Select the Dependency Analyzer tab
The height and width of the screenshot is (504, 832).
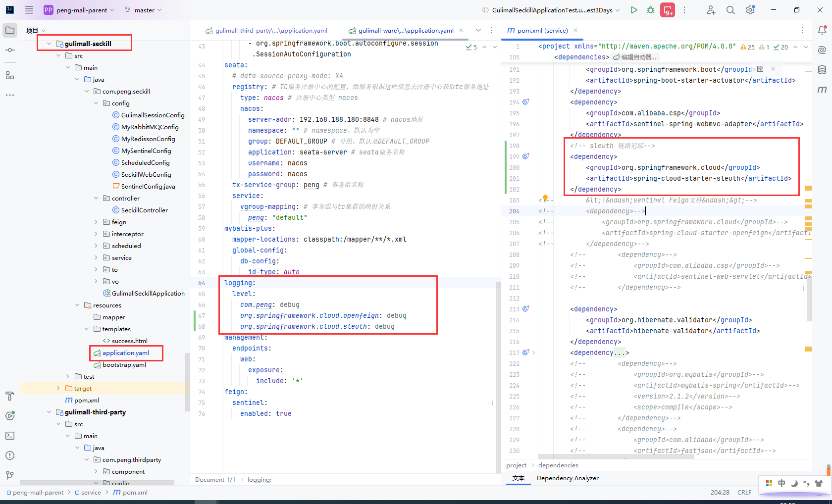click(x=568, y=478)
